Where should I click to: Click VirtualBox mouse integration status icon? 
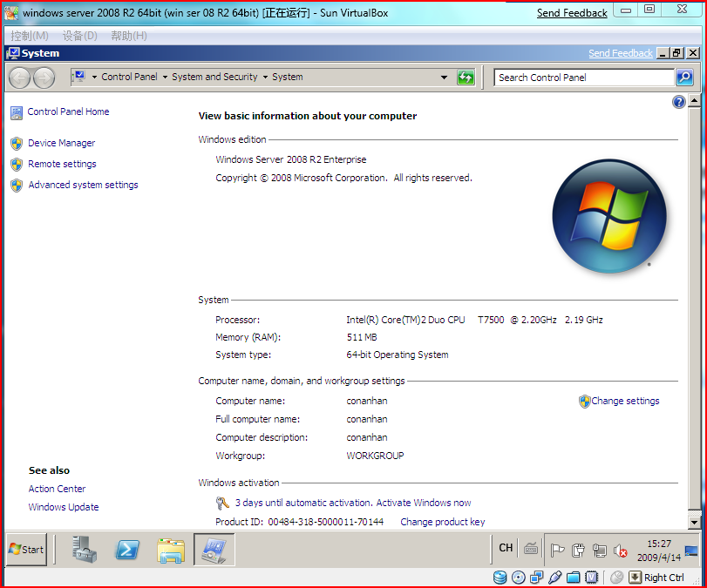(617, 578)
